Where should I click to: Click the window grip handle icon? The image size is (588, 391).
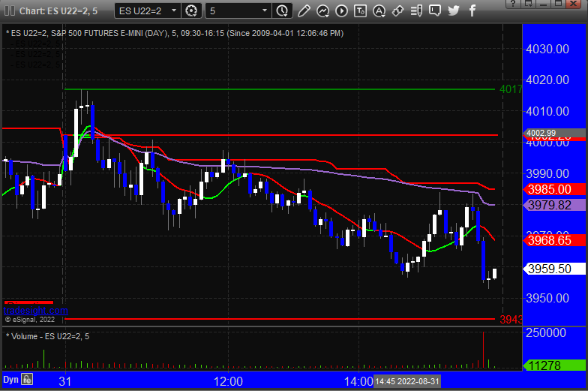[x=9, y=11]
